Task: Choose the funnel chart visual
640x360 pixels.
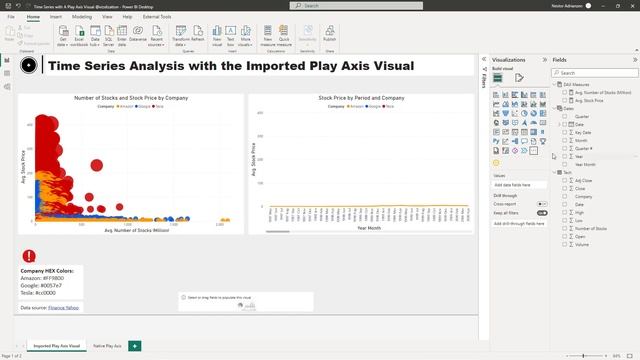Action: 505,113
